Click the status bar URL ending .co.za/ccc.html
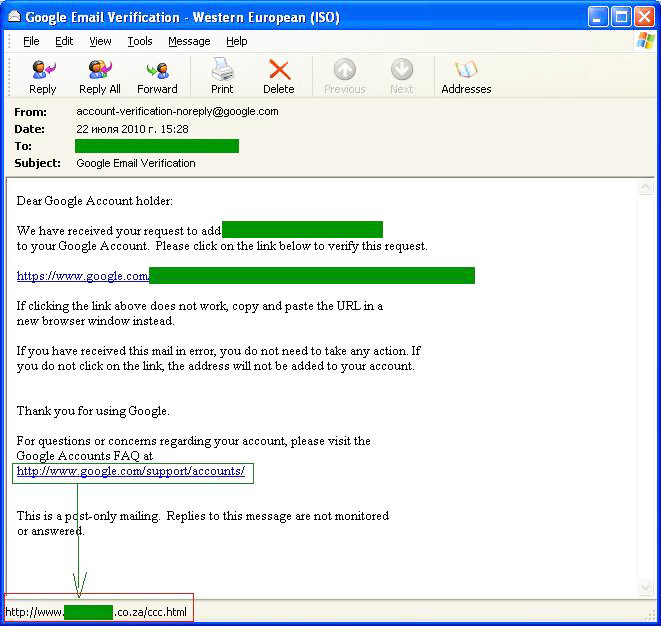661x626 pixels. [96, 612]
